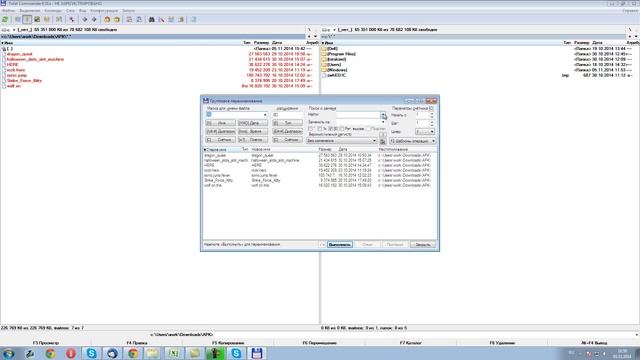This screenshot has width=640, height=360.
Task: Open Opera from the taskbar
Action: pos(71,353)
